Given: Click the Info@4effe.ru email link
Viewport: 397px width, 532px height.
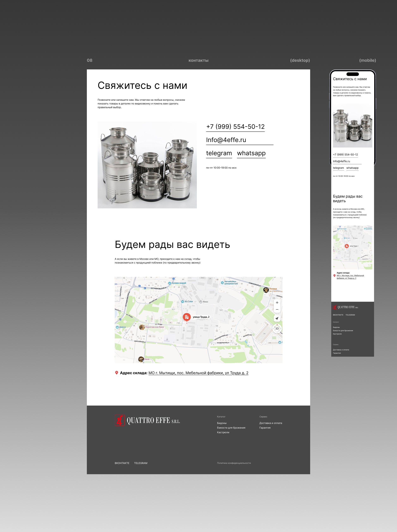Looking at the screenshot, I should click(226, 140).
